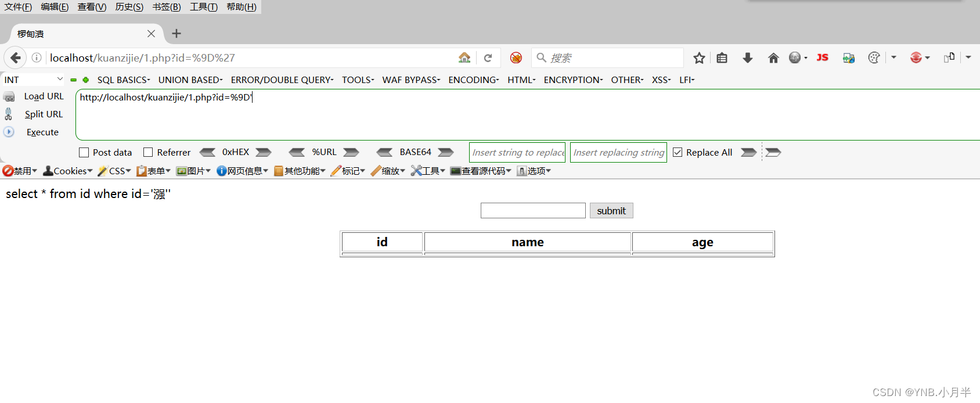Viewport: 980px width, 403px height.
Task: Enable the Referrer checkbox
Action: point(148,152)
